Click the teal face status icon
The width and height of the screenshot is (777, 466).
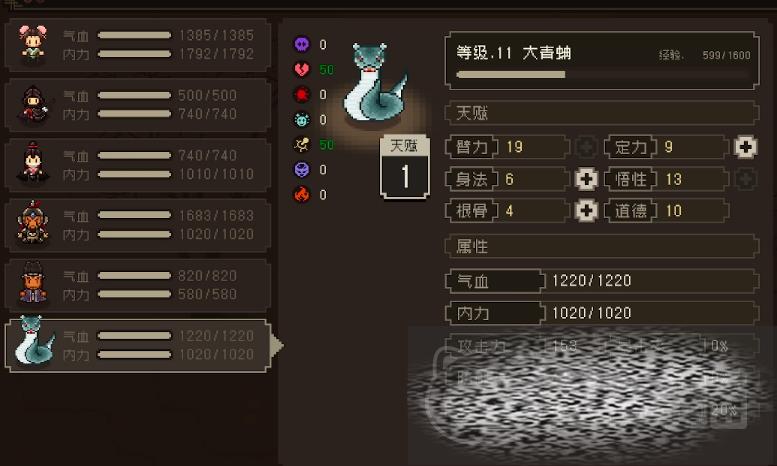point(302,119)
